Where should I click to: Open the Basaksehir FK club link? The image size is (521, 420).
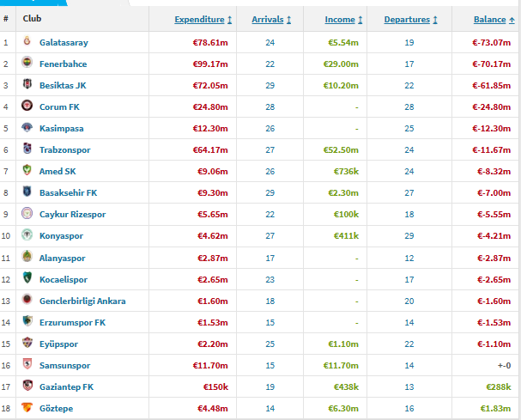(x=68, y=193)
